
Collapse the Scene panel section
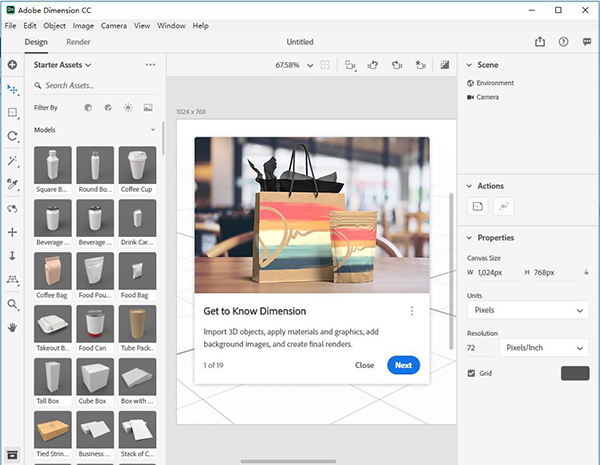pos(470,65)
